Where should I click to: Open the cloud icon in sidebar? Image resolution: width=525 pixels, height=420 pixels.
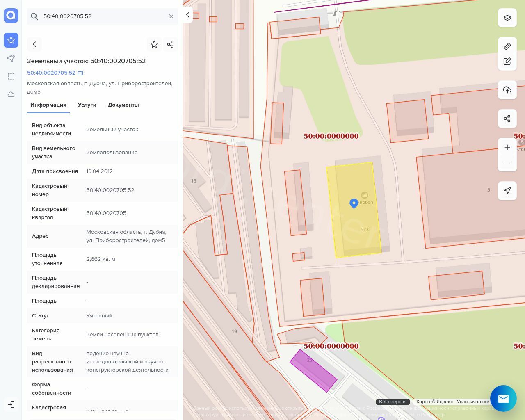pyautogui.click(x=11, y=94)
